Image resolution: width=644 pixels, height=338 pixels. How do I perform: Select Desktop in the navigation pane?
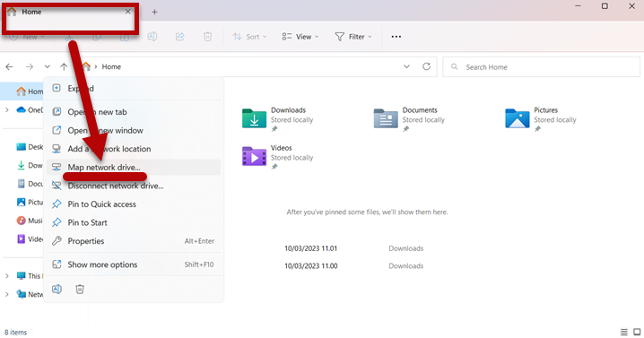pyautogui.click(x=30, y=147)
